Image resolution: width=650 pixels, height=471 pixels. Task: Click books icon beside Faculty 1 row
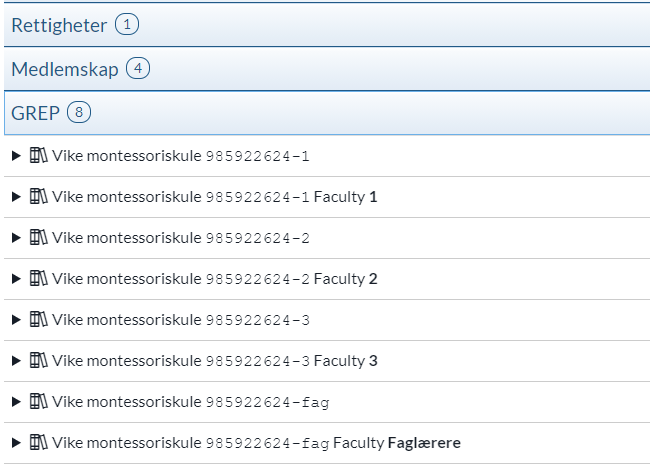point(39,197)
